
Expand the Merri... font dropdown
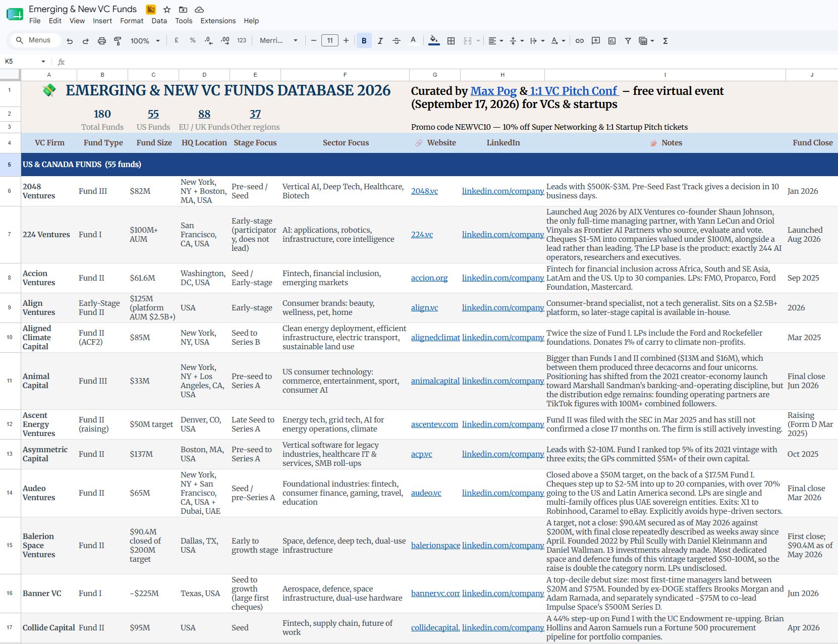278,41
